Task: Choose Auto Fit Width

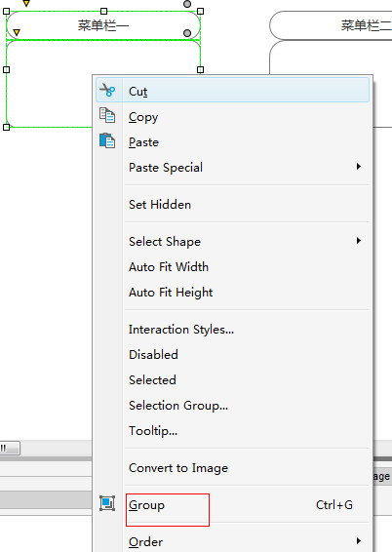Action: (233, 267)
